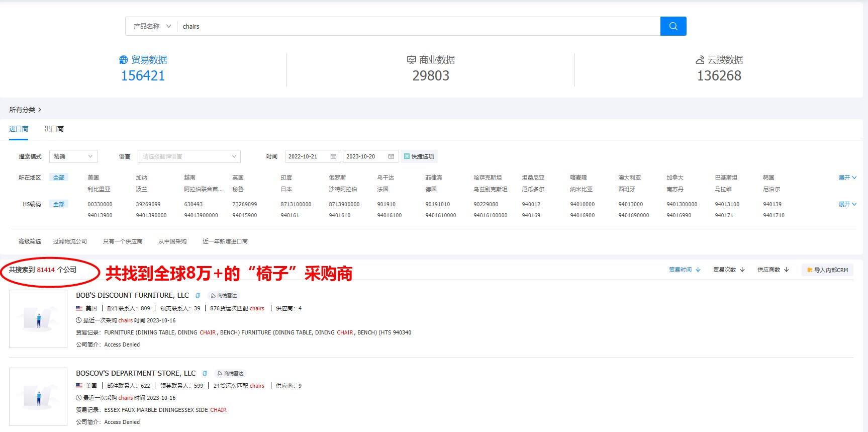Click the search box containing "chairs"

418,26
